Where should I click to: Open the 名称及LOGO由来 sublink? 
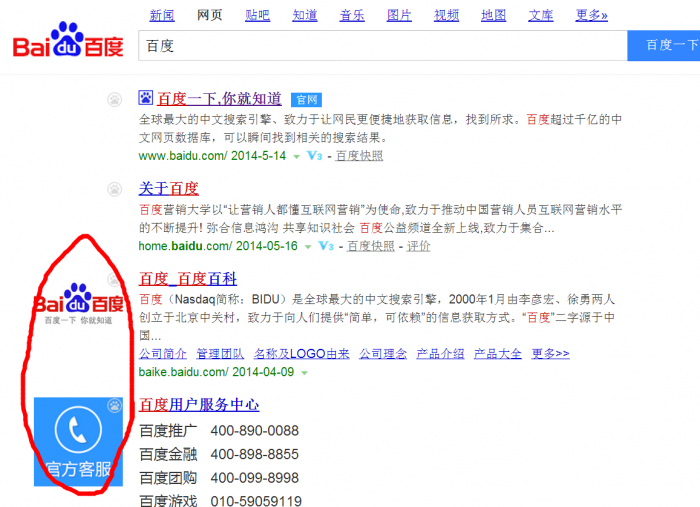point(301,354)
